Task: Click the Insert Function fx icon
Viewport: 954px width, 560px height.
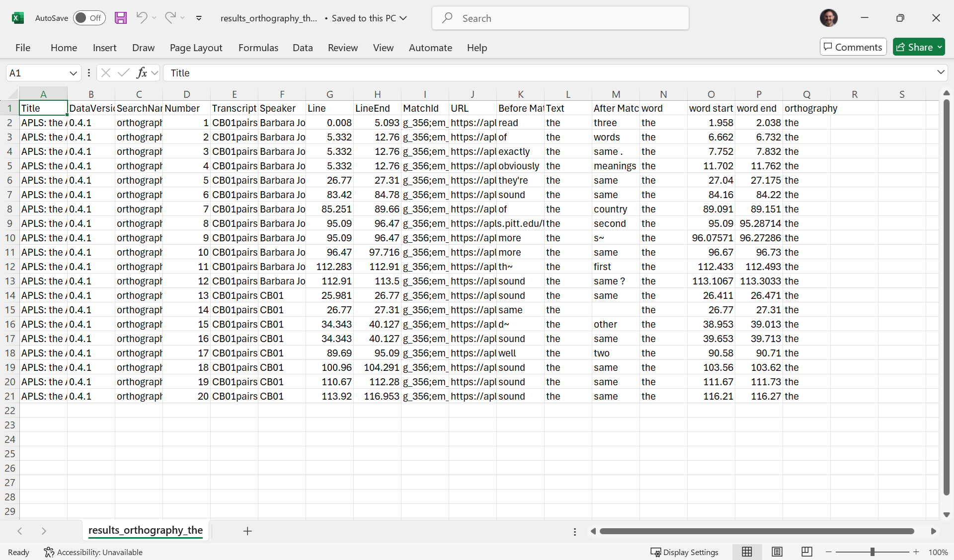Action: [142, 73]
